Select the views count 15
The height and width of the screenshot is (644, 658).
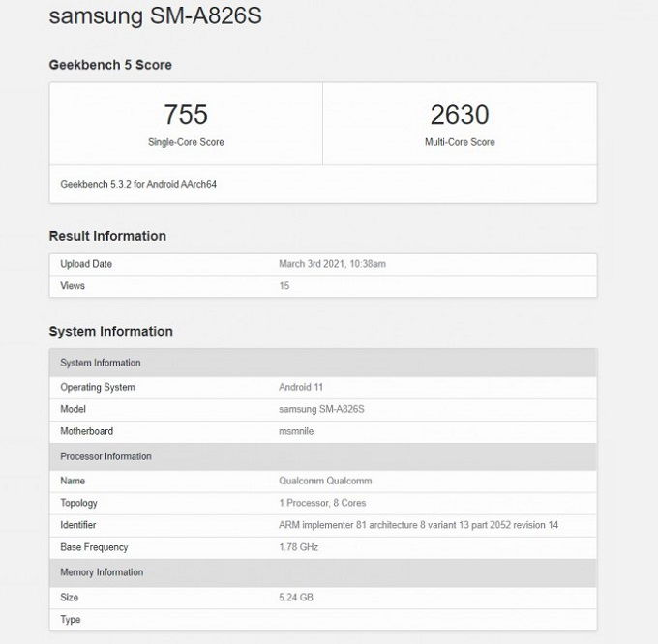coord(284,286)
